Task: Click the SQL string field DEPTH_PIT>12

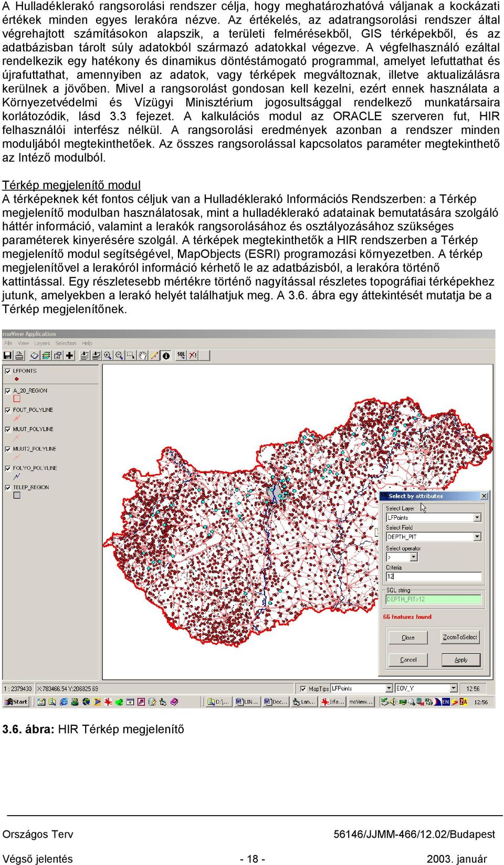Action: [434, 599]
